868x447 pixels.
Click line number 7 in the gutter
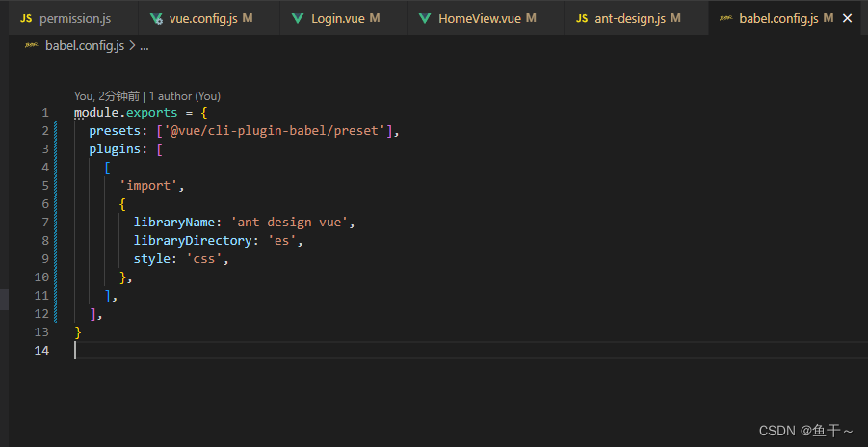pyautogui.click(x=45, y=223)
